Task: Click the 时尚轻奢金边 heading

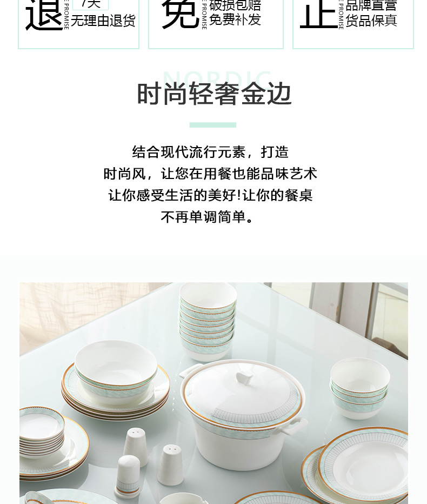Action: click(x=214, y=94)
